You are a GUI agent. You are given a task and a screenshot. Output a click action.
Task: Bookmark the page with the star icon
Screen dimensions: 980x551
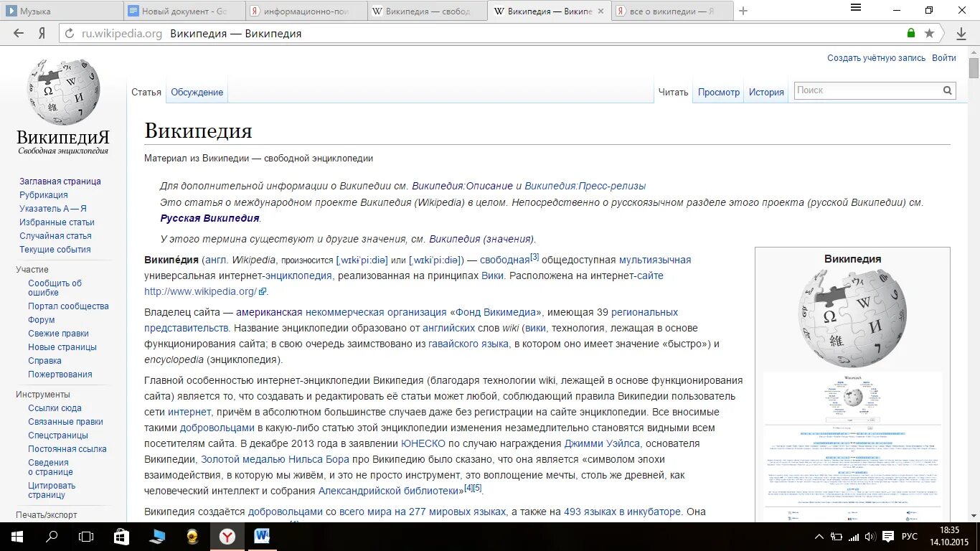click(x=930, y=33)
